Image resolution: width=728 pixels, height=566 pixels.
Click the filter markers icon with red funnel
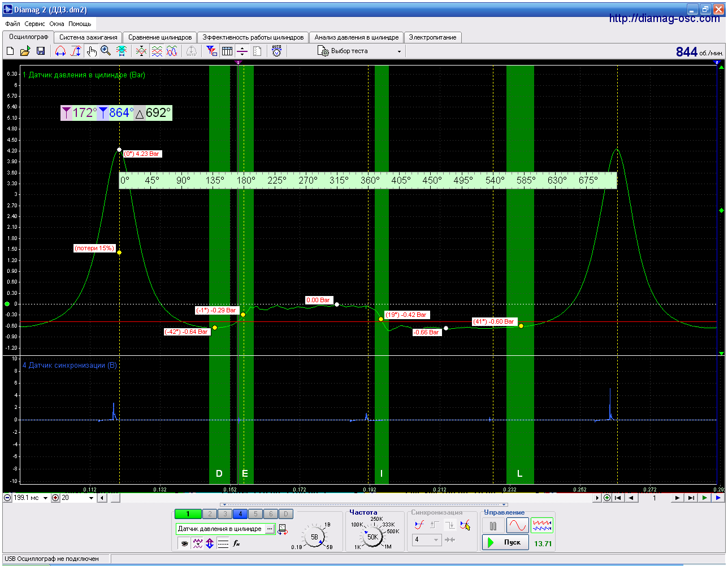point(212,51)
